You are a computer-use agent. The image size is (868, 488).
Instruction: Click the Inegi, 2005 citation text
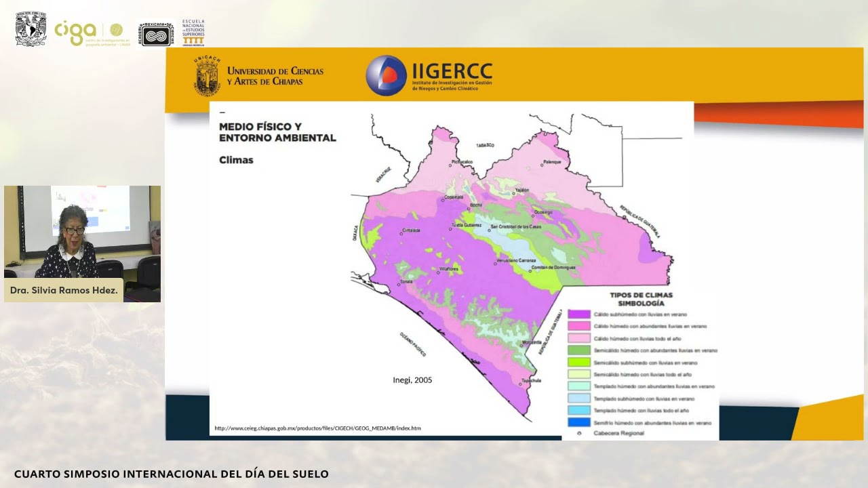pyautogui.click(x=412, y=380)
